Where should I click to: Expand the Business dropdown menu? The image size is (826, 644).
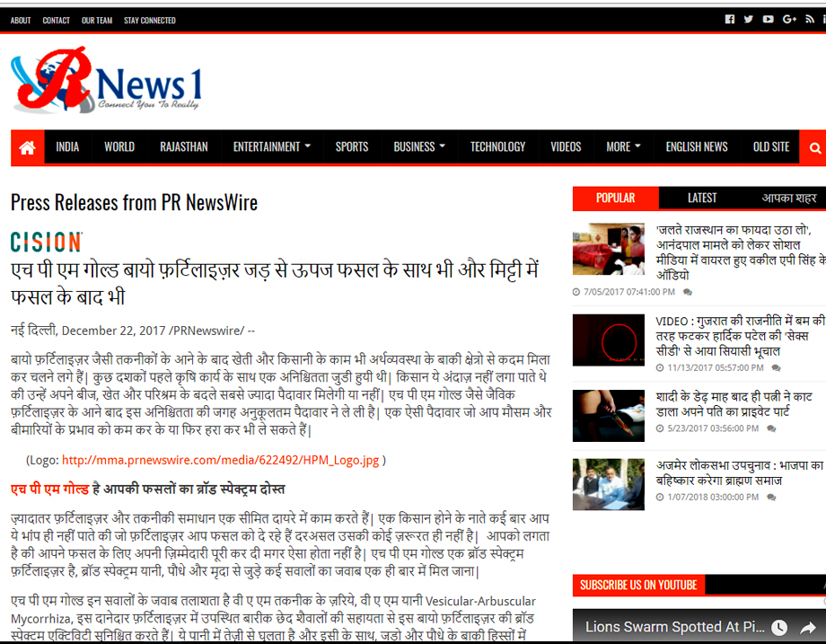click(x=419, y=147)
